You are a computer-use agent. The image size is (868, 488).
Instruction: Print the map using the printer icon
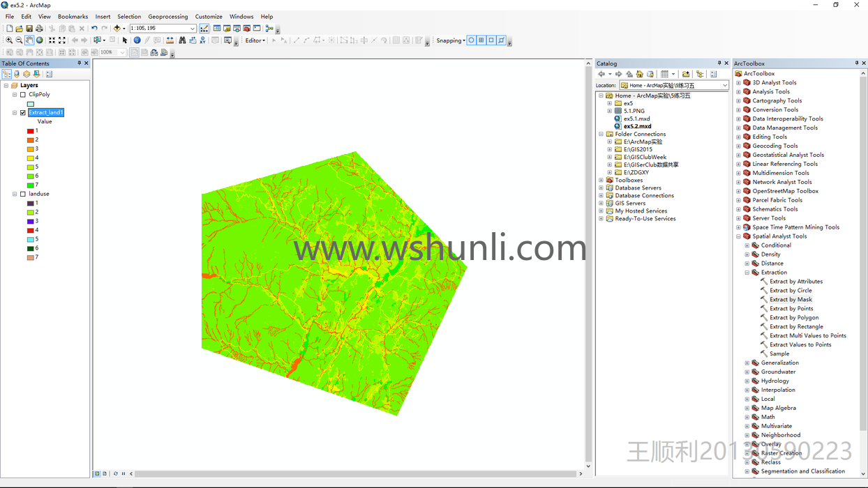click(x=39, y=29)
